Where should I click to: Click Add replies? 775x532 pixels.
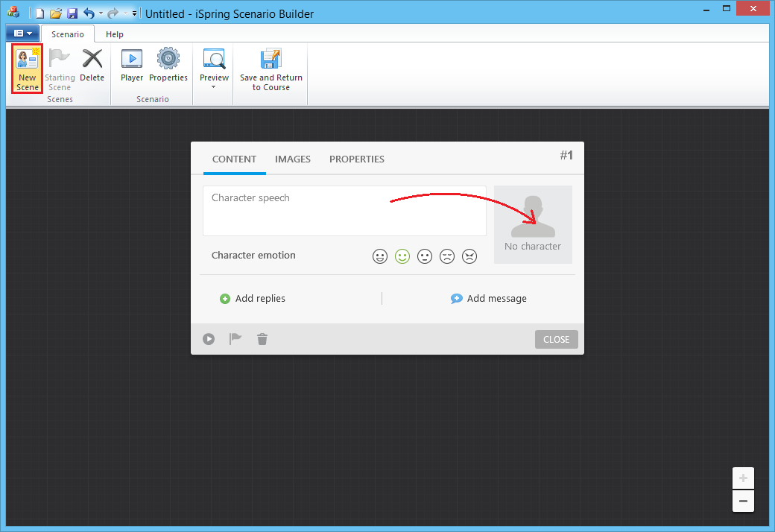pyautogui.click(x=253, y=299)
